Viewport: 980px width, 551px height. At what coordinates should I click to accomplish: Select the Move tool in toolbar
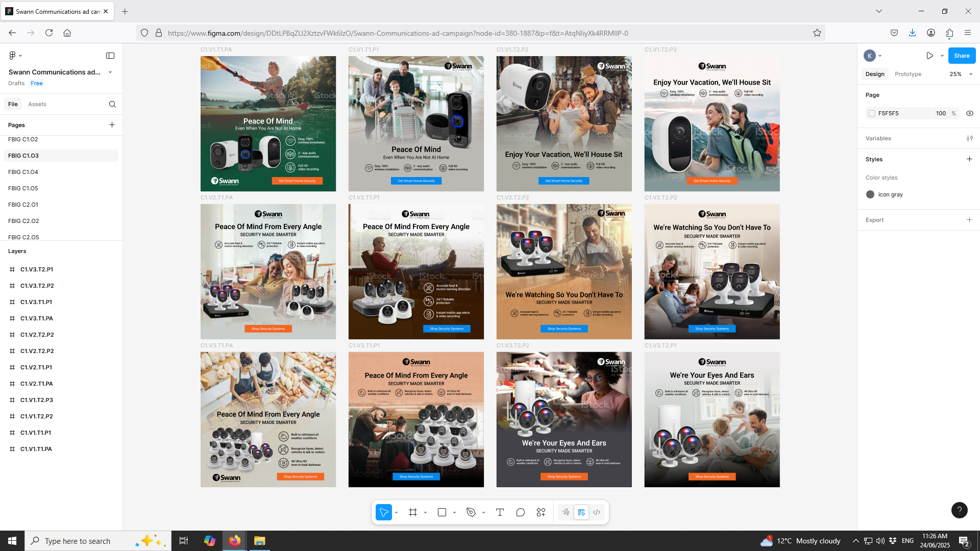coord(384,512)
